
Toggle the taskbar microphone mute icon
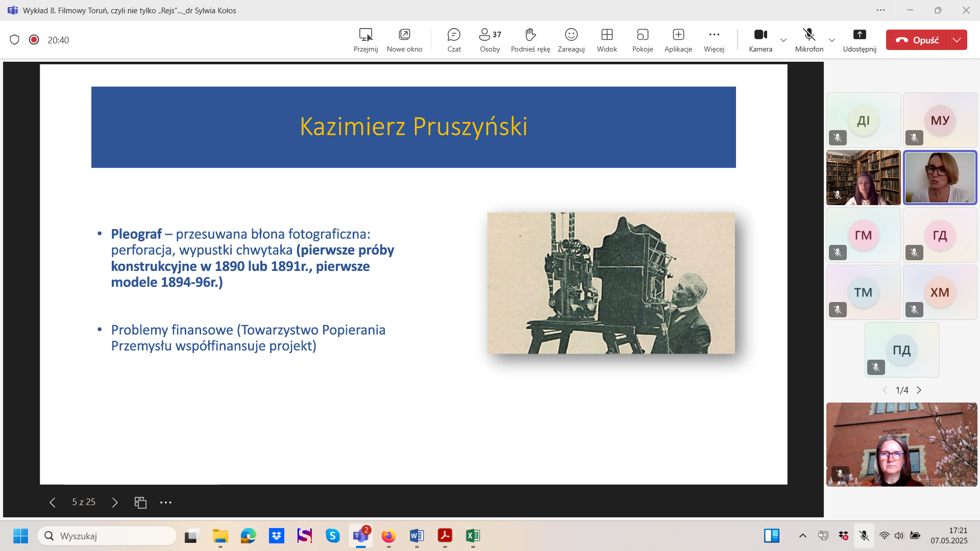pyautogui.click(x=864, y=536)
